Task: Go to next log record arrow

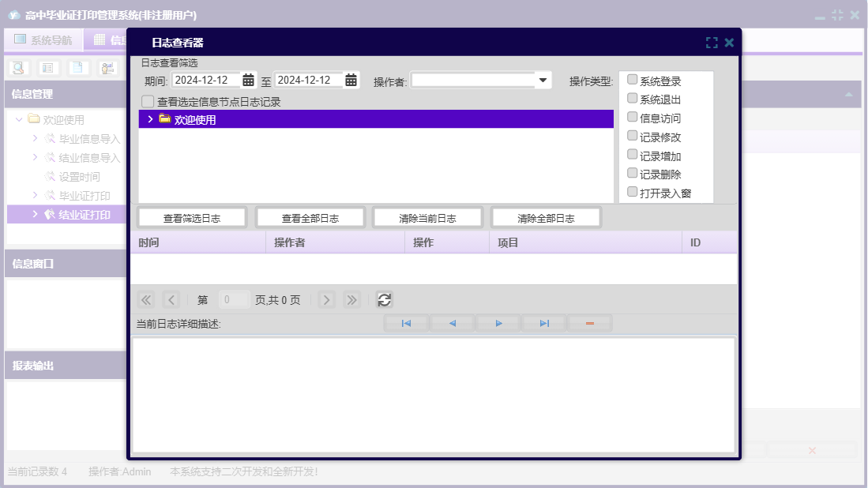Action: click(x=498, y=324)
